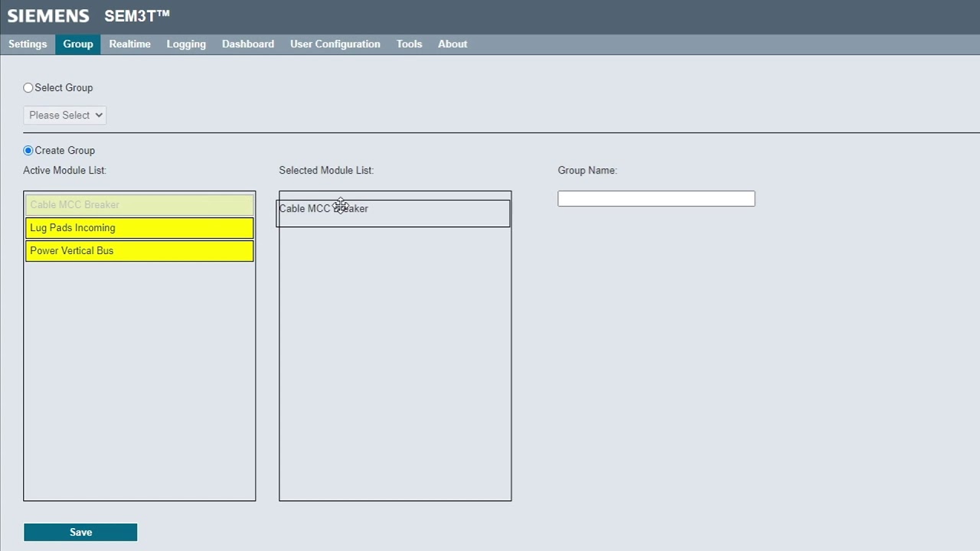Click Cable MCC Breaker in Selected Module List
980x551 pixels.
[393, 214]
